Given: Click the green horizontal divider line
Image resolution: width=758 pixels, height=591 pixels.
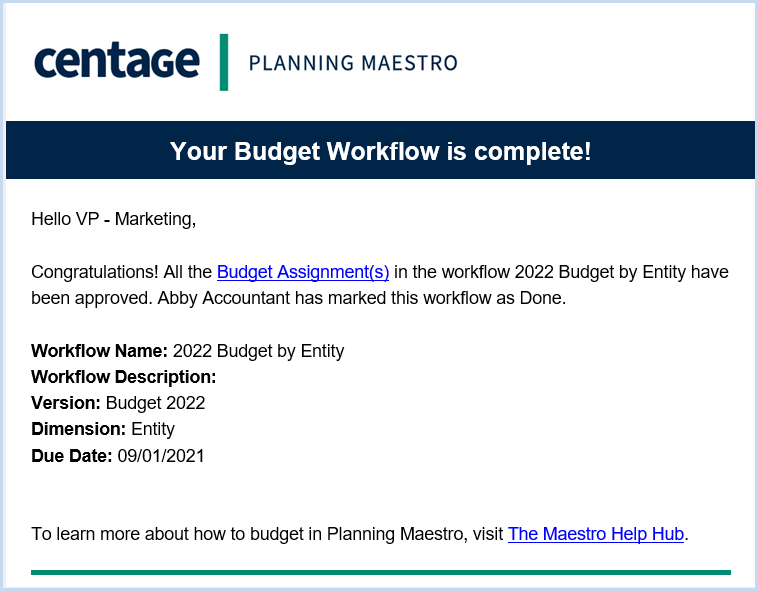Looking at the screenshot, I should pos(381,573).
